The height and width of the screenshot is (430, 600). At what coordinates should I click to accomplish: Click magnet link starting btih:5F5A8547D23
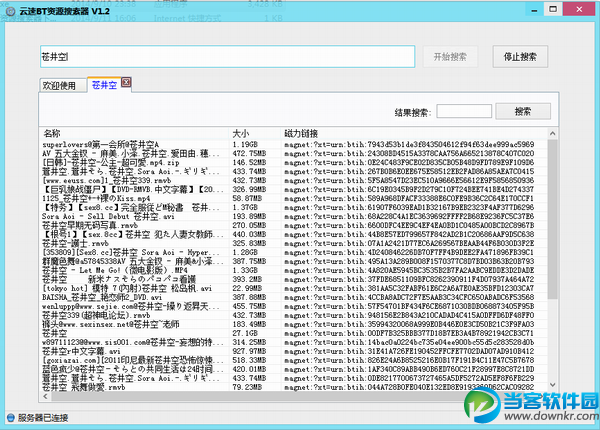tap(409, 181)
